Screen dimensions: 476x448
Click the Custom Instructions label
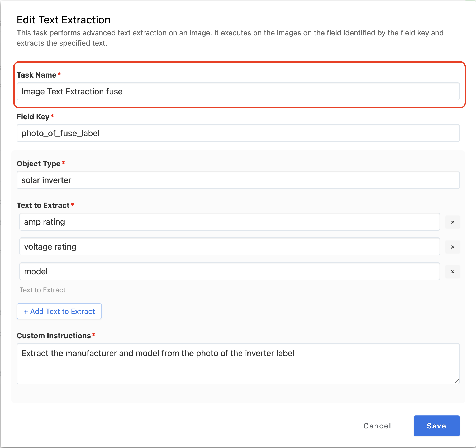54,336
